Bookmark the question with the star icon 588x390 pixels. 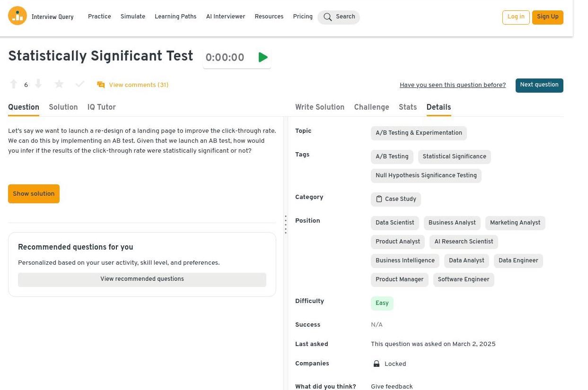point(59,84)
